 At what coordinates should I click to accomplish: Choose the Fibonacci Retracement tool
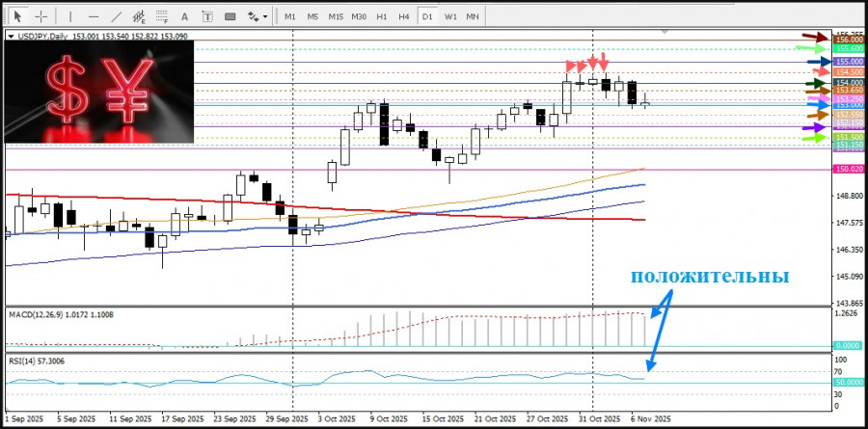coord(162,16)
